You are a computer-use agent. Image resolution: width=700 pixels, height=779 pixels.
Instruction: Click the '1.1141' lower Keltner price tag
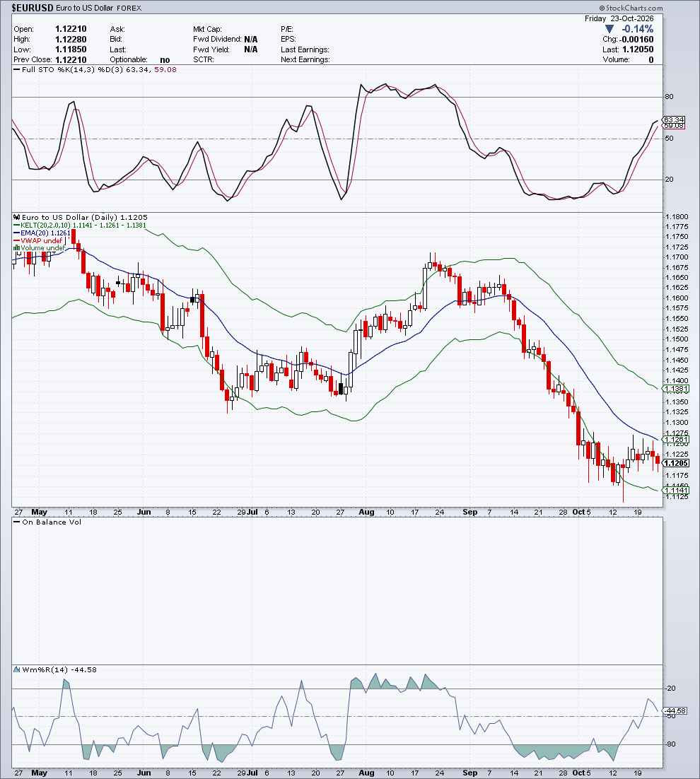[676, 491]
